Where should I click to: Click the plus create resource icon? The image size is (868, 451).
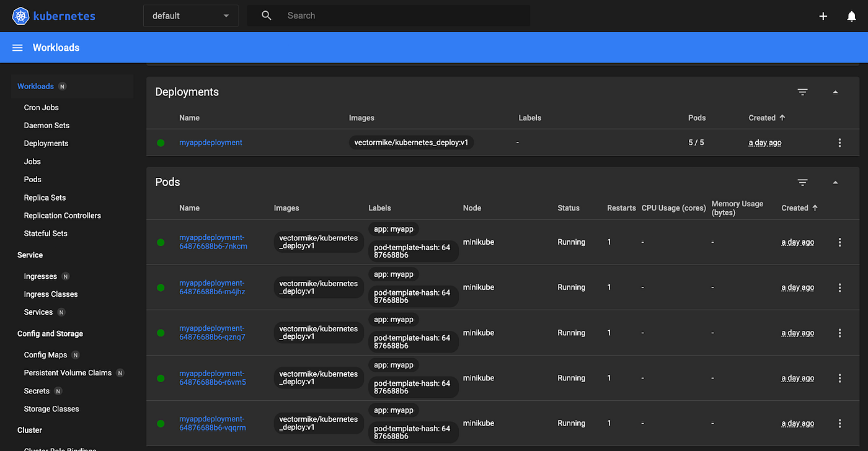coord(823,16)
